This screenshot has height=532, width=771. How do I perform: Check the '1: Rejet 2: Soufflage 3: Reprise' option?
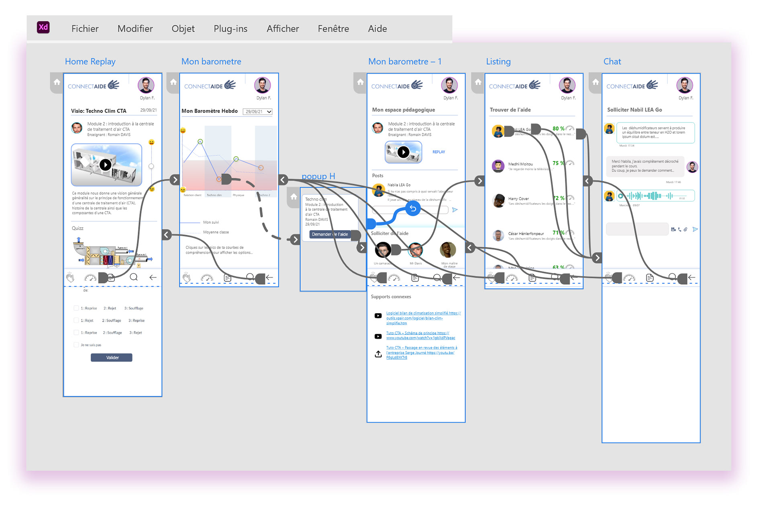click(x=76, y=320)
